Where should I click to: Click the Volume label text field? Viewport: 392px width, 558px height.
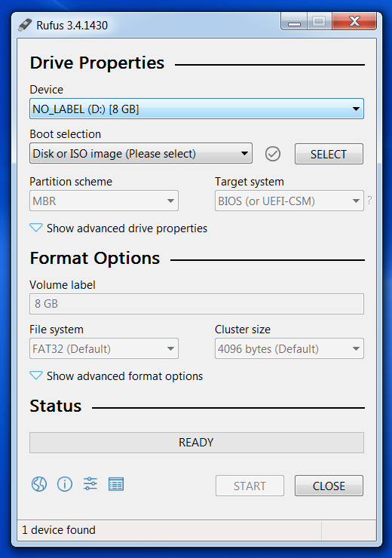[x=196, y=304]
